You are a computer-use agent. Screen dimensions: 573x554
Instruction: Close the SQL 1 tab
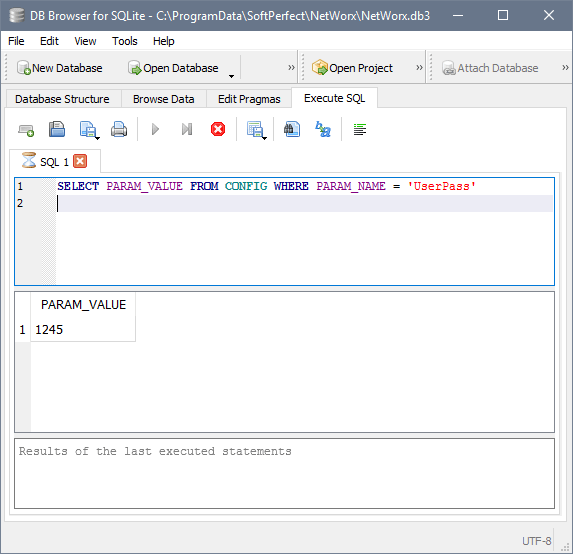tap(80, 161)
